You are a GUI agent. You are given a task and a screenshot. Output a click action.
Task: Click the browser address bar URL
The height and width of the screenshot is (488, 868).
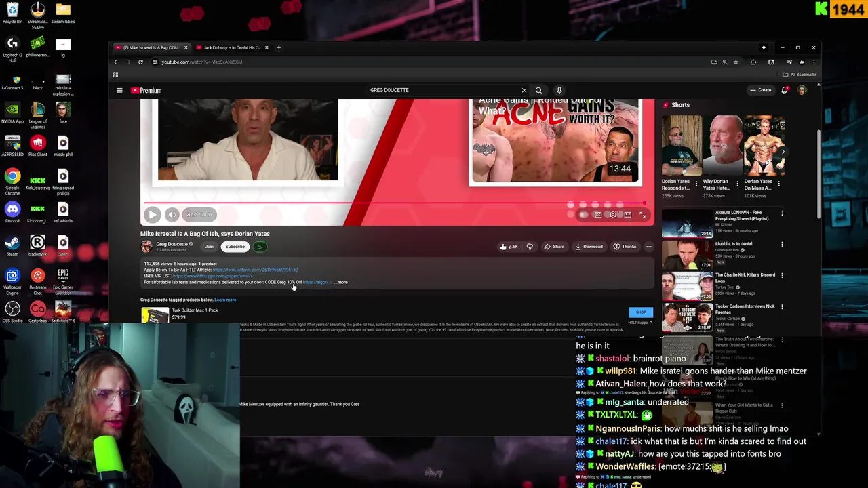(x=202, y=62)
